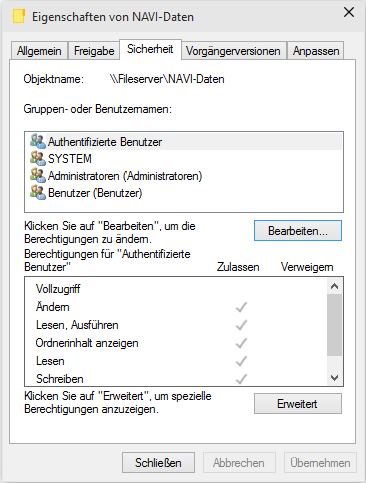Select the SYSTEM entry in the user list
366x483 pixels.
click(x=184, y=159)
